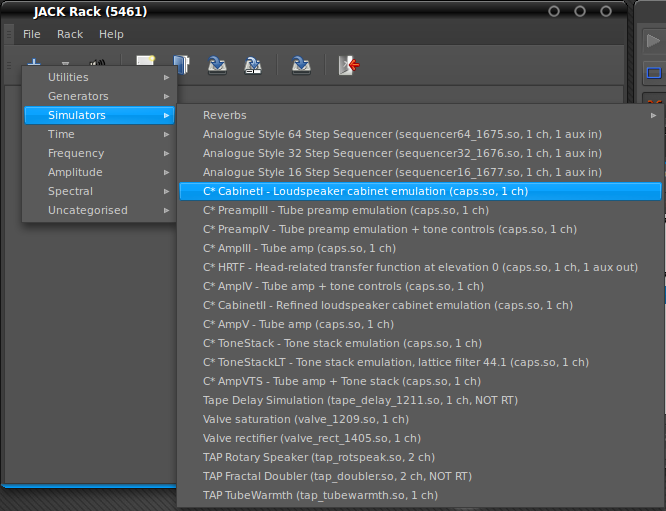
Task: Click the Save rack toolbar icon
Action: pyautogui.click(x=217, y=65)
